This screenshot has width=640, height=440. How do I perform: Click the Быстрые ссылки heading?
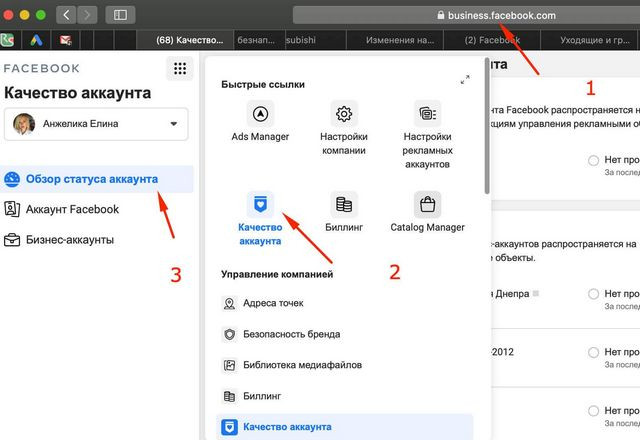coord(263,84)
